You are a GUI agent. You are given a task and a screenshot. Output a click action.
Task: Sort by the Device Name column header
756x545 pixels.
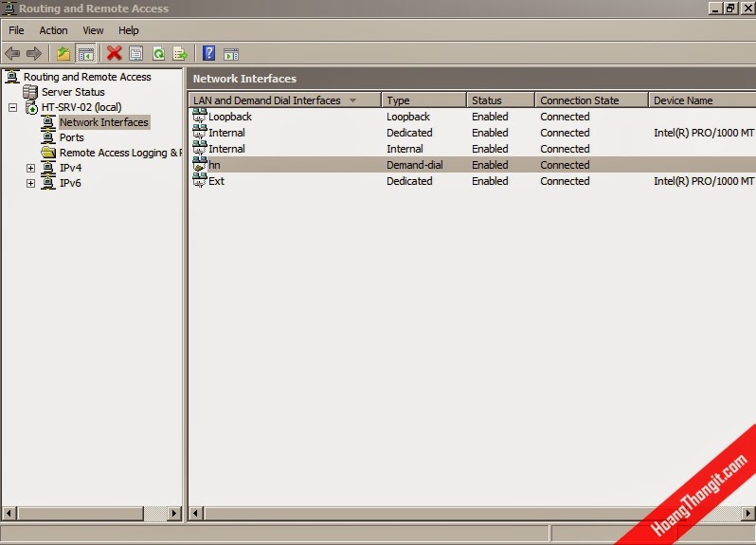[x=703, y=100]
